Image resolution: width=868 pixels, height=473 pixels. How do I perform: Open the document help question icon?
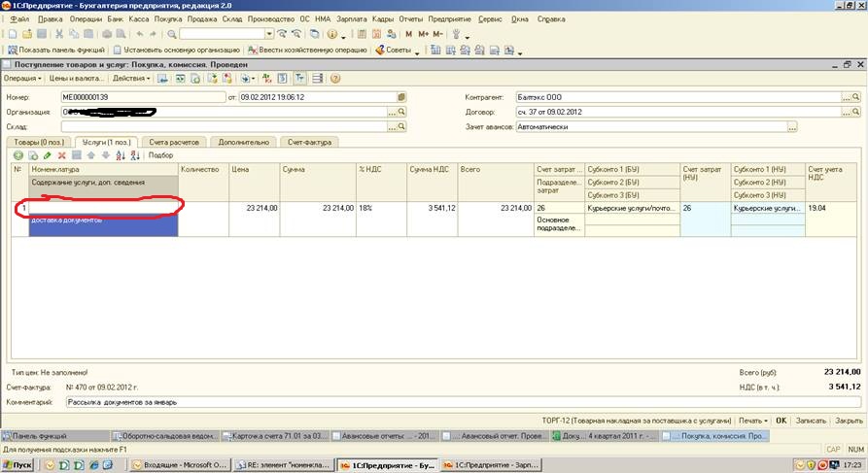[335, 79]
